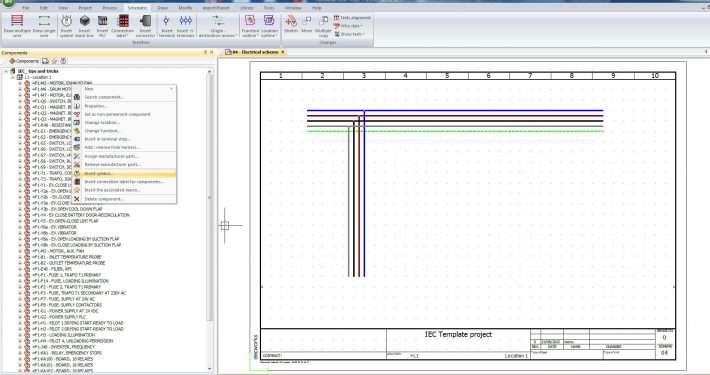Click the Multiple copy icon

pos(323,25)
